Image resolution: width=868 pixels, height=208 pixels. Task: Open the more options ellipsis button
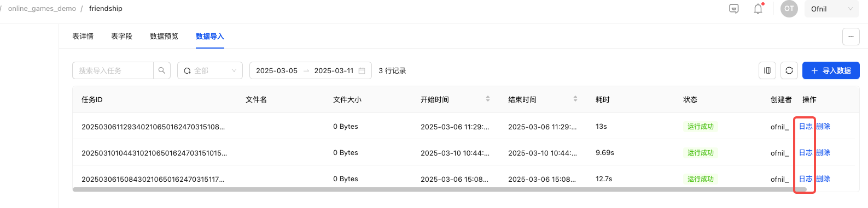[x=850, y=37]
